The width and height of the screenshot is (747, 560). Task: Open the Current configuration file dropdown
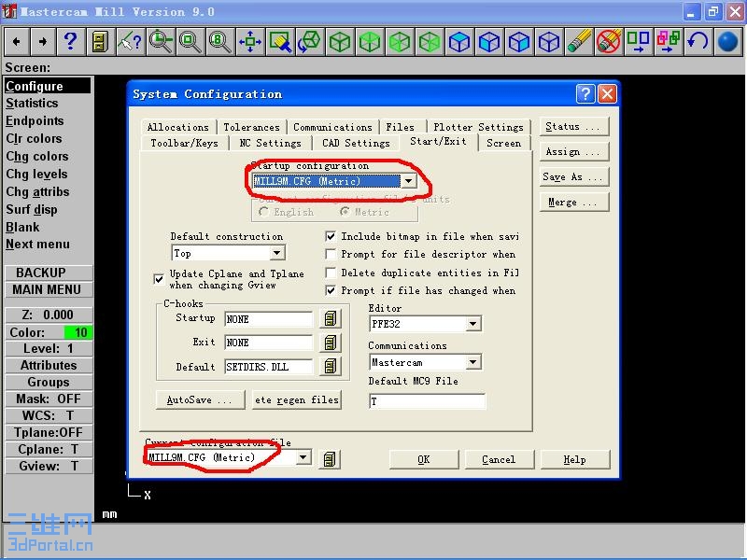(x=303, y=457)
